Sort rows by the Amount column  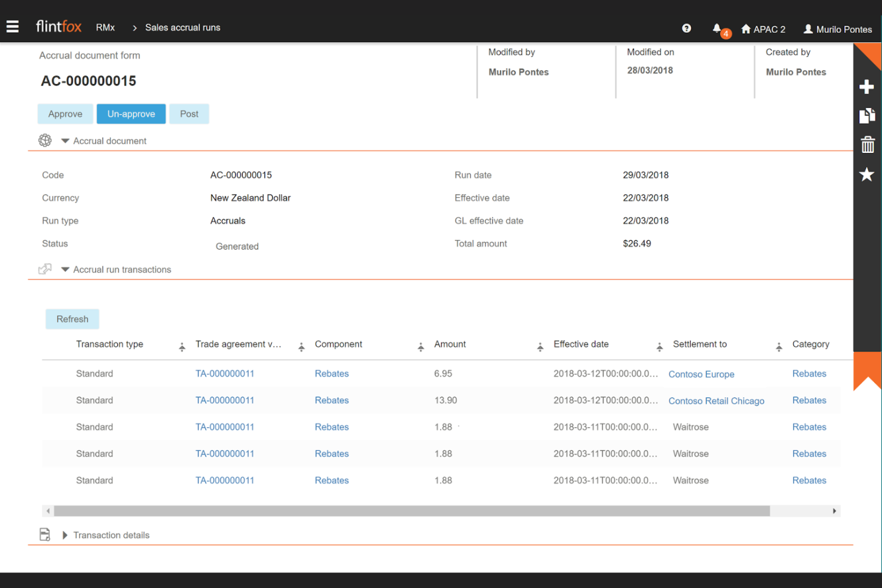(x=539, y=346)
